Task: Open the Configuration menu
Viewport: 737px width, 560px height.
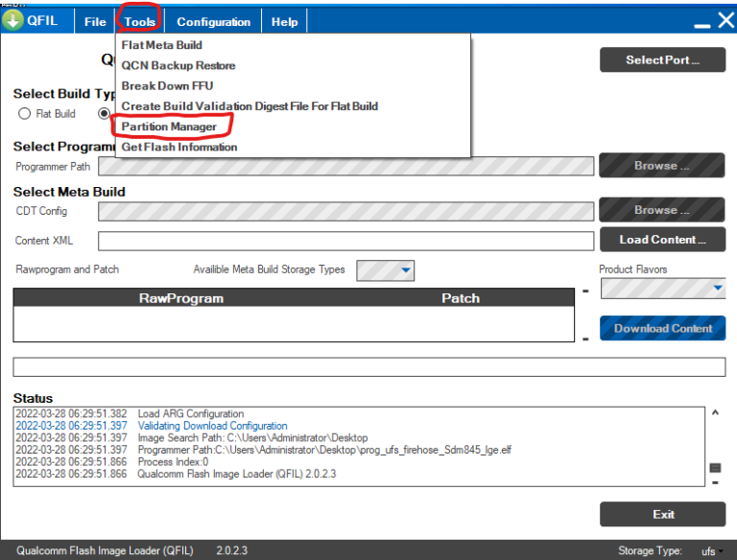Action: (x=213, y=21)
